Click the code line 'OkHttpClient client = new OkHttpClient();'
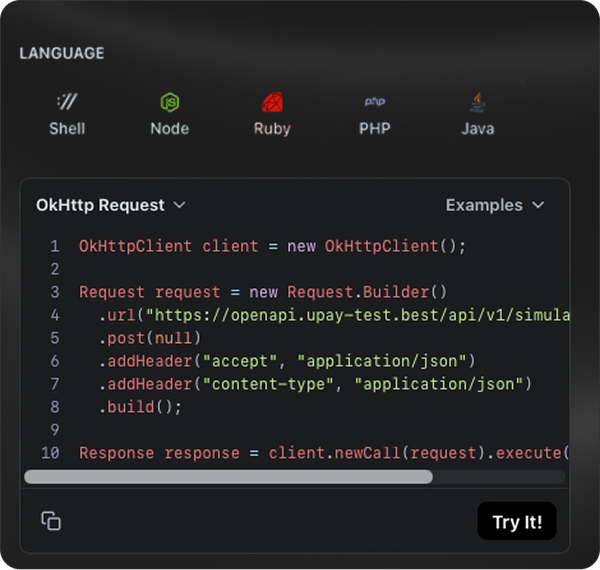This screenshot has height=570, width=600. pyautogui.click(x=272, y=246)
